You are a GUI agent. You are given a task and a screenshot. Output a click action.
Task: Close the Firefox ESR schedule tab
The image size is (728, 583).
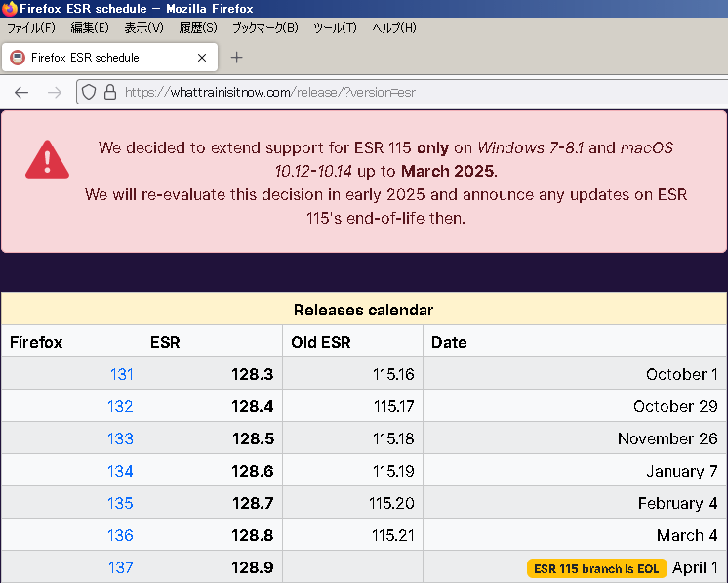(202, 58)
